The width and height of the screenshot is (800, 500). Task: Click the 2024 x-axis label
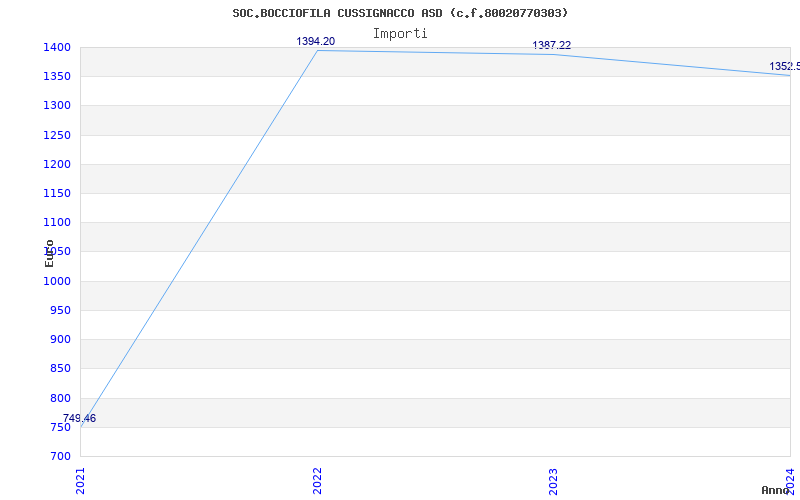(790, 481)
